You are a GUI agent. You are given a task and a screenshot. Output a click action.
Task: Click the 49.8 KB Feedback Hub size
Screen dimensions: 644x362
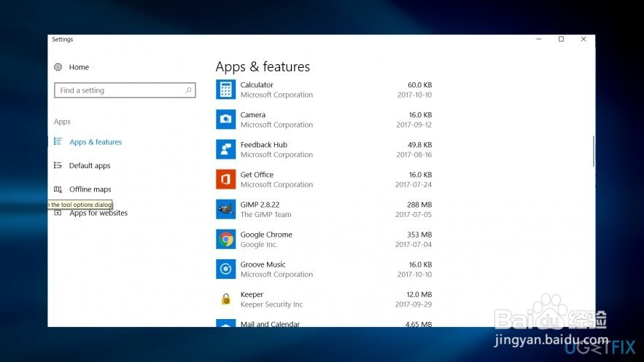coord(420,145)
